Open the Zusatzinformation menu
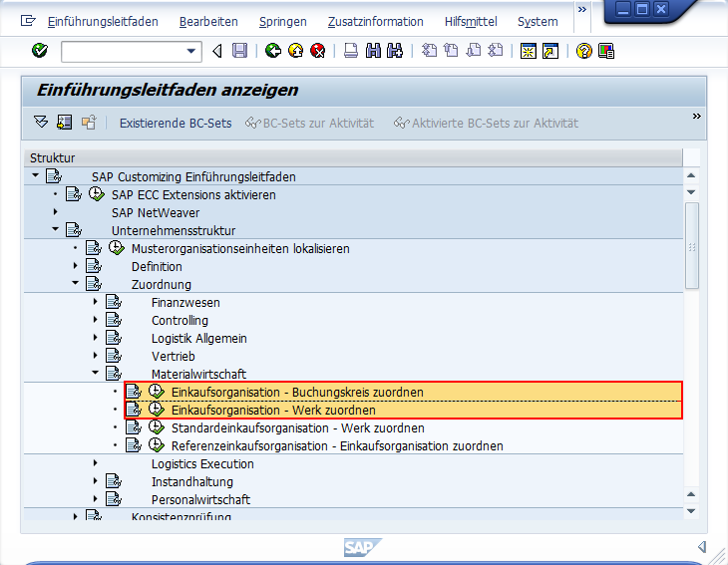The width and height of the screenshot is (728, 565). click(x=376, y=22)
